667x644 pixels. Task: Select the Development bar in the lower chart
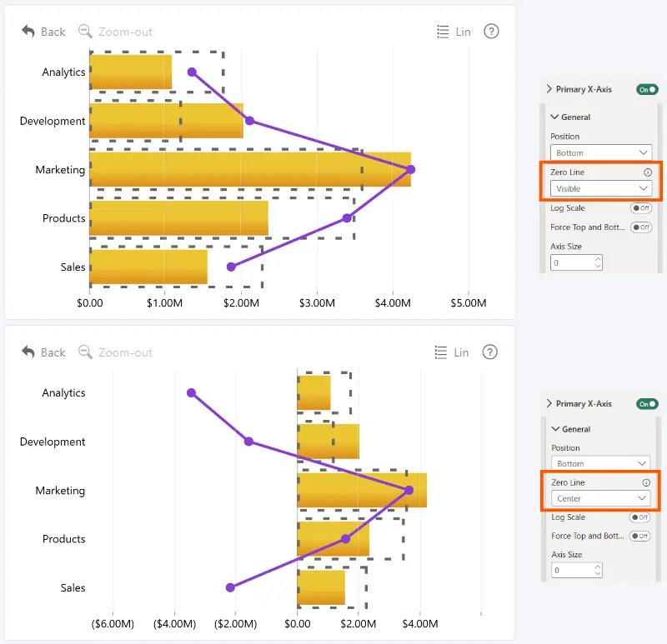[x=328, y=442]
